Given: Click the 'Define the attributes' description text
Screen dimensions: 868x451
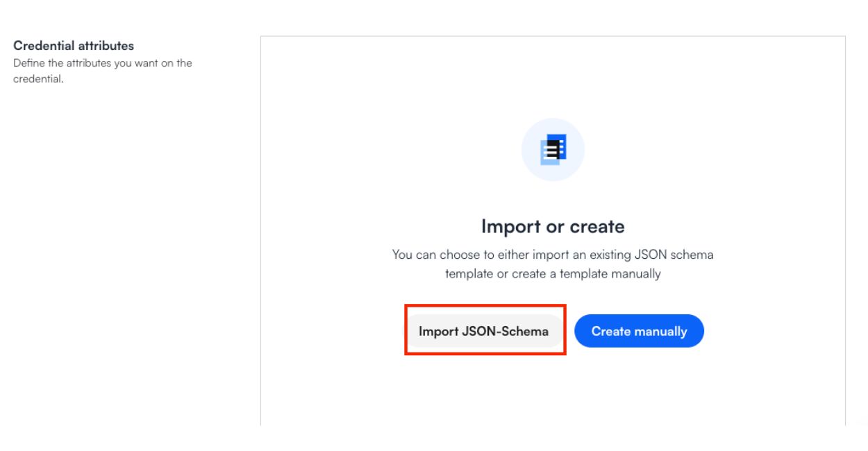Looking at the screenshot, I should pyautogui.click(x=103, y=63).
